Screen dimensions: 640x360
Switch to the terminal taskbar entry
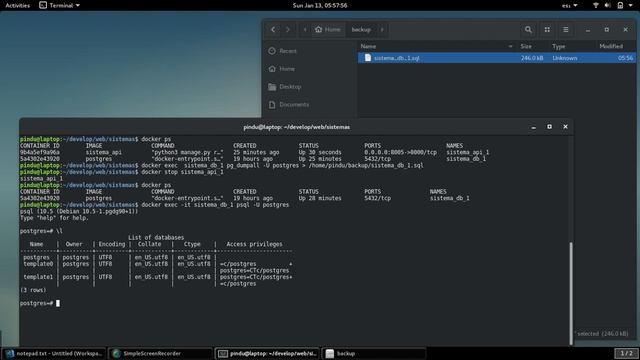click(x=267, y=353)
